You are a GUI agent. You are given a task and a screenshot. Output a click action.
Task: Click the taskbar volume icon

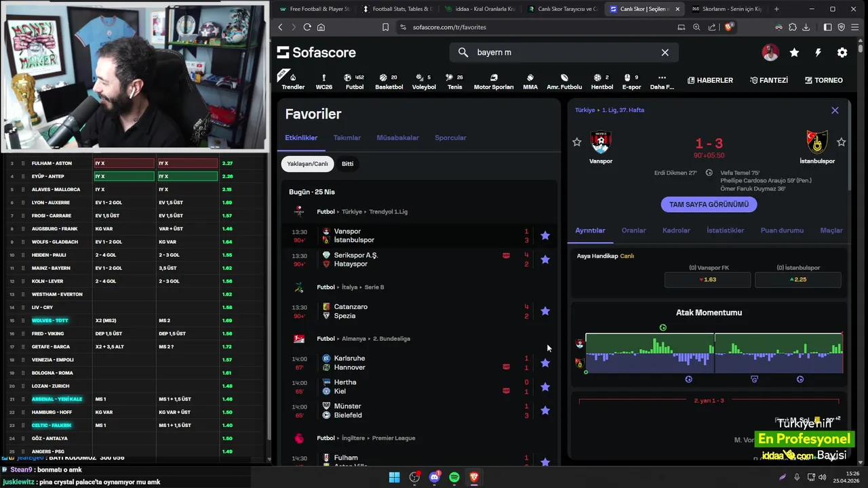[823, 477]
